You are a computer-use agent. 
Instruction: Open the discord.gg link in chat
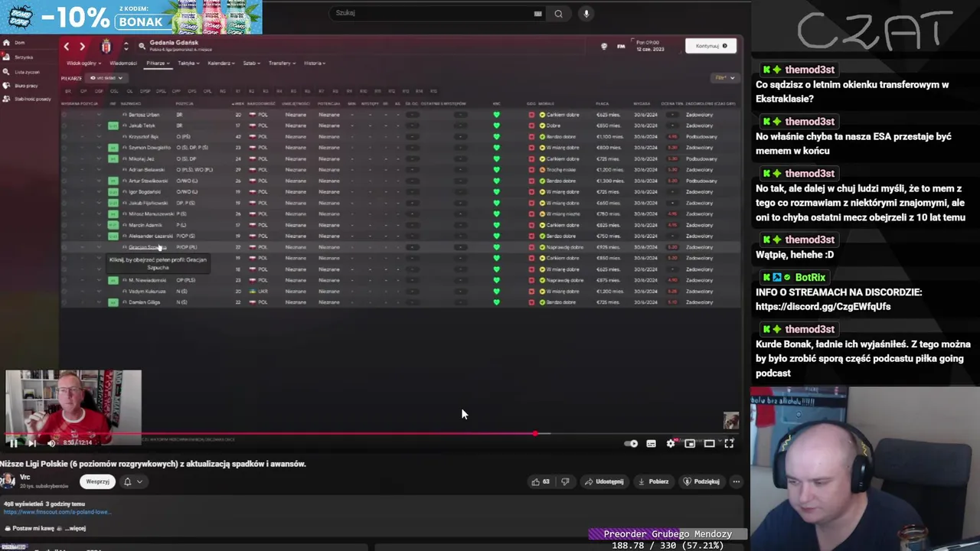point(823,307)
